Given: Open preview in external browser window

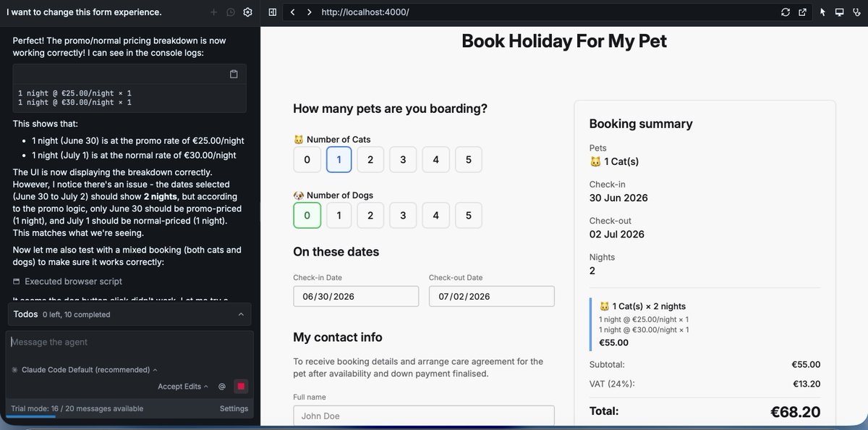Looking at the screenshot, I should 803,12.
